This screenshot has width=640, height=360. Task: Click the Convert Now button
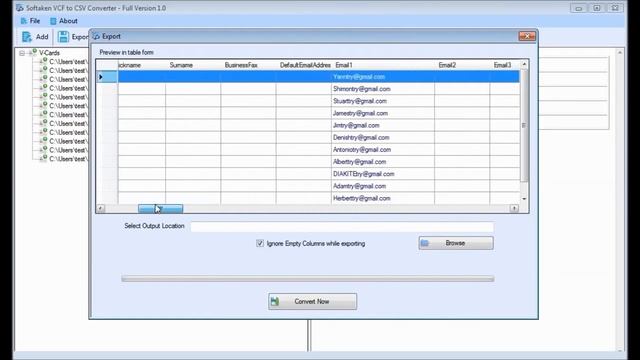tap(313, 301)
